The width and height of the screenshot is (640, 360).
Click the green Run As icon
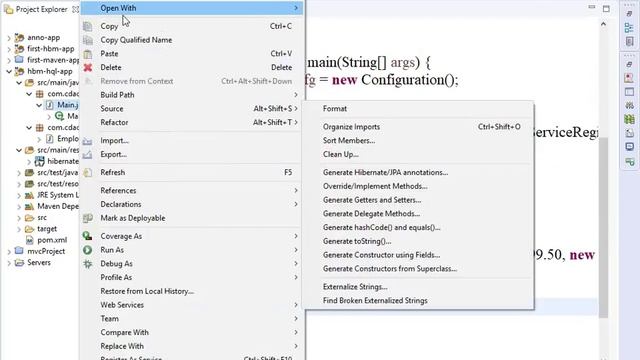(87, 250)
